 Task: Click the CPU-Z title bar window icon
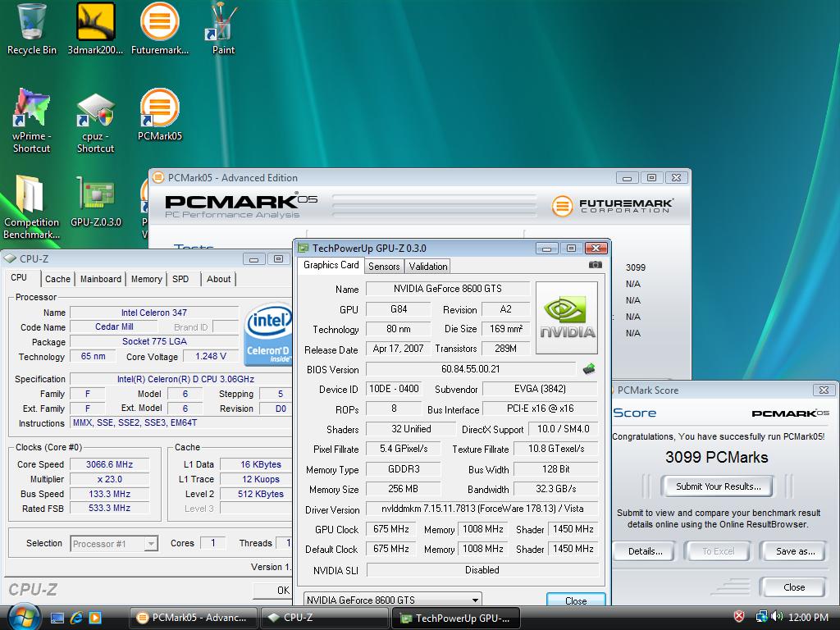coord(10,258)
